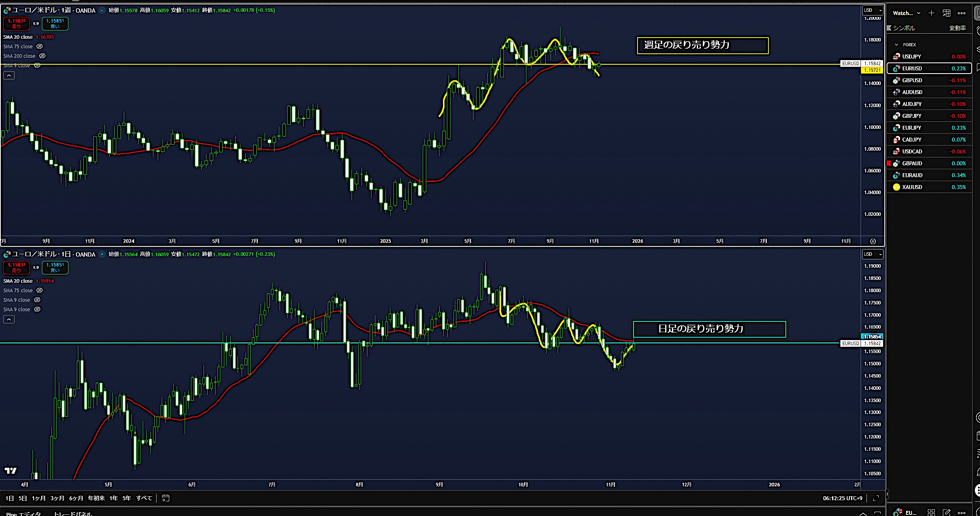Click the fullscreen chart icon
This screenshot has width=980, height=516.
coord(876,498)
